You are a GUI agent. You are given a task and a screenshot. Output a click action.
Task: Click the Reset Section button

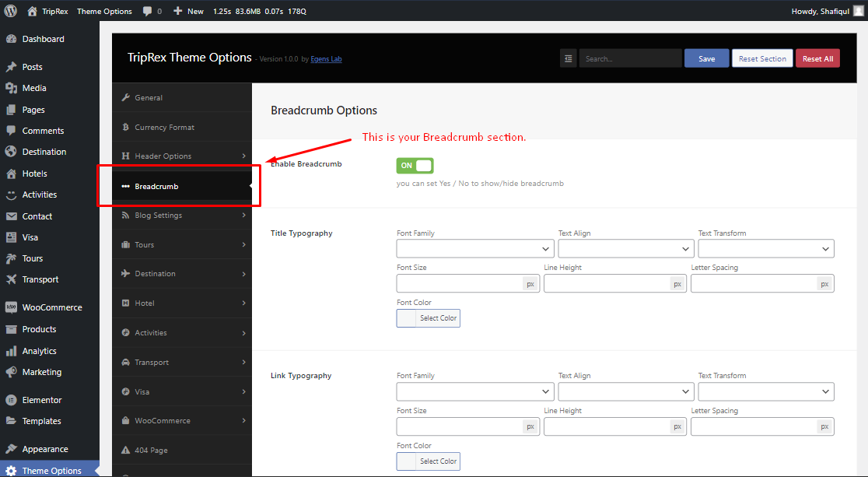[762, 58]
